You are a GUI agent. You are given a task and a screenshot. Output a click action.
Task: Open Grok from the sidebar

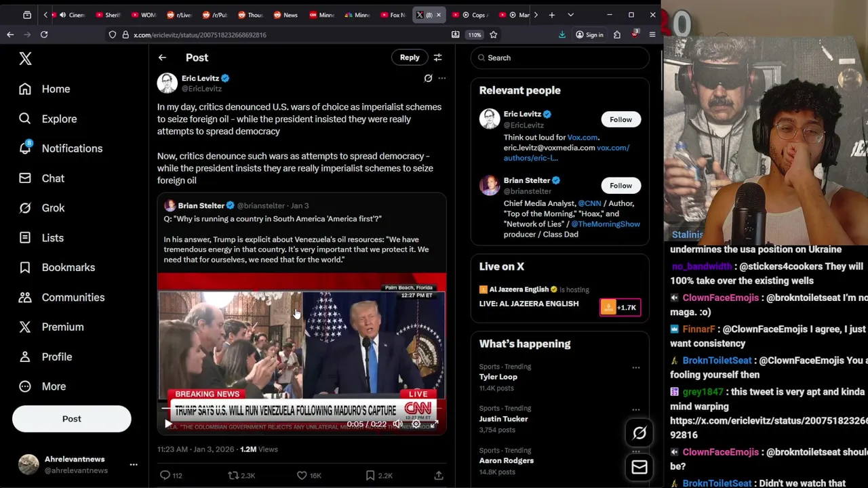[41, 208]
